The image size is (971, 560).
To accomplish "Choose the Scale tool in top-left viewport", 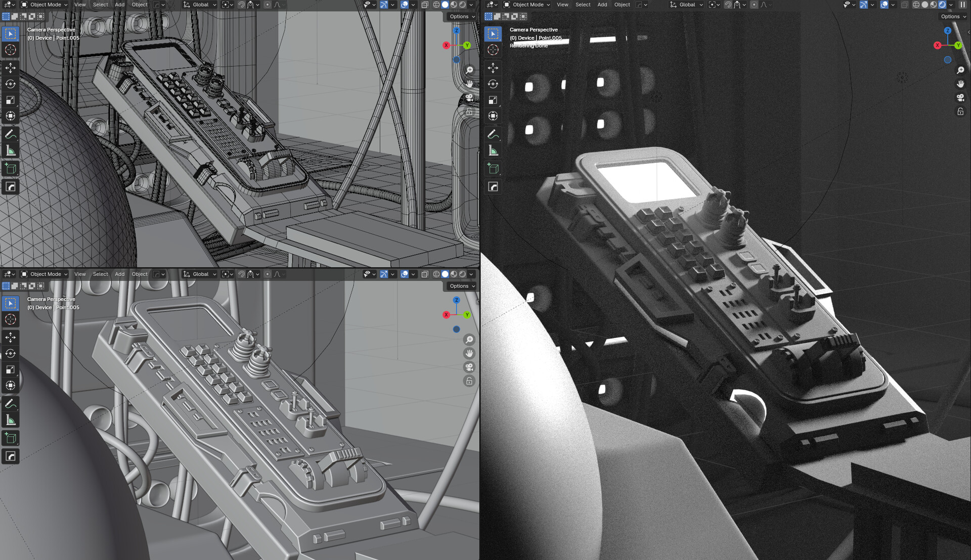I will pyautogui.click(x=10, y=100).
